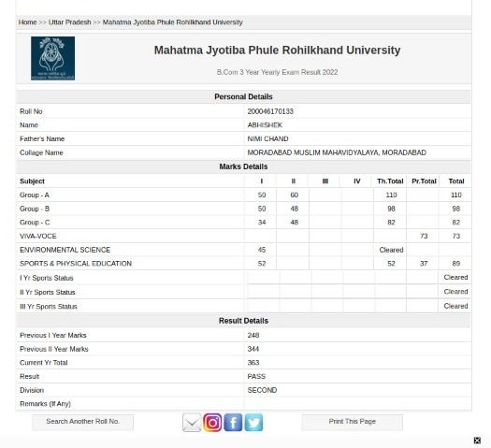
Task: Click III Yr Sports Status Cleared value
Action: pyautogui.click(x=455, y=307)
